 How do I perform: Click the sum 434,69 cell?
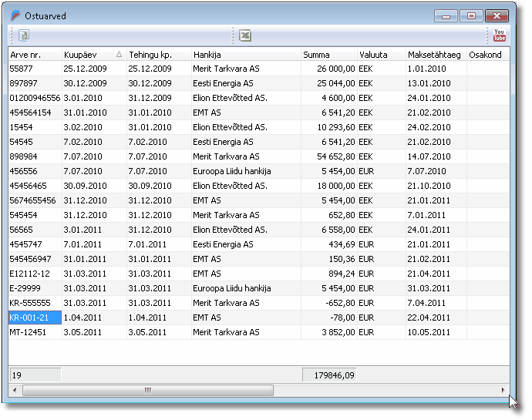[x=329, y=244]
